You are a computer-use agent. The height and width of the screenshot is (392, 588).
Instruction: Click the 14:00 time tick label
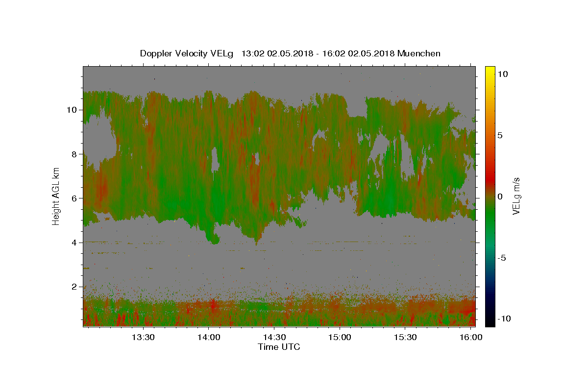[209, 337]
